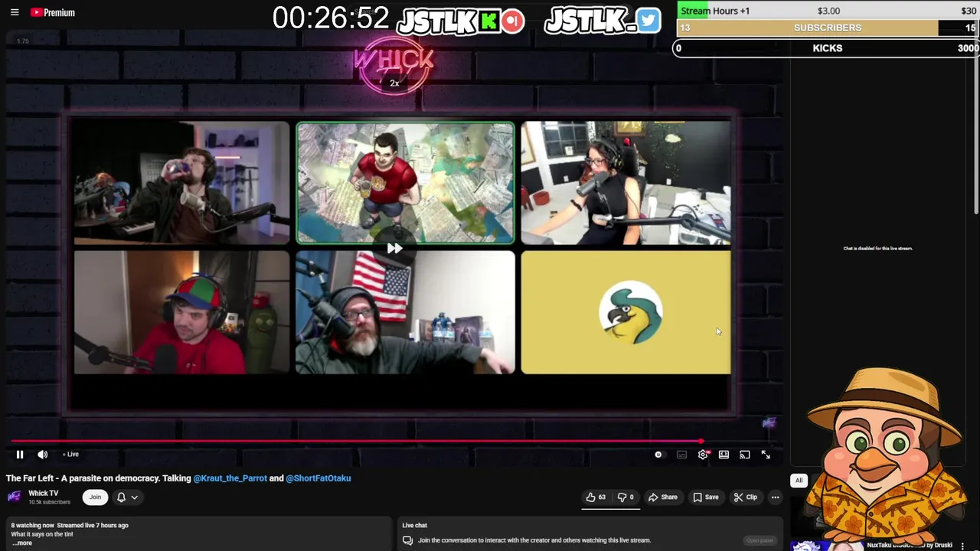The width and height of the screenshot is (980, 551).
Task: Click the $3.00 stream goal value
Action: tap(828, 11)
